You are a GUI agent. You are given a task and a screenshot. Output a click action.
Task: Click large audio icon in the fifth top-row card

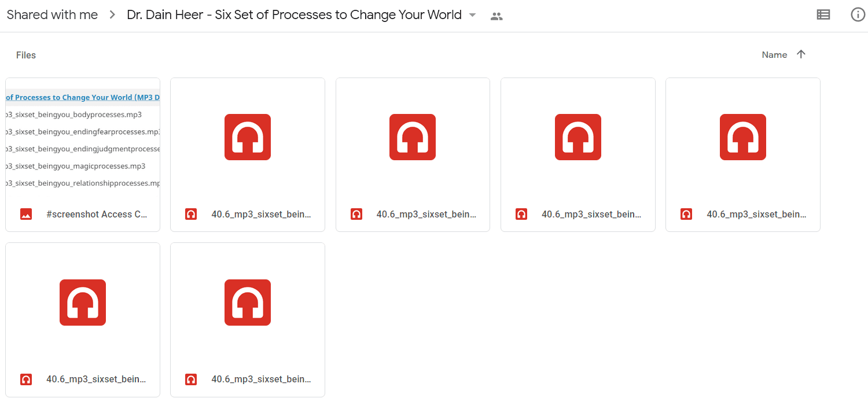[x=743, y=137]
